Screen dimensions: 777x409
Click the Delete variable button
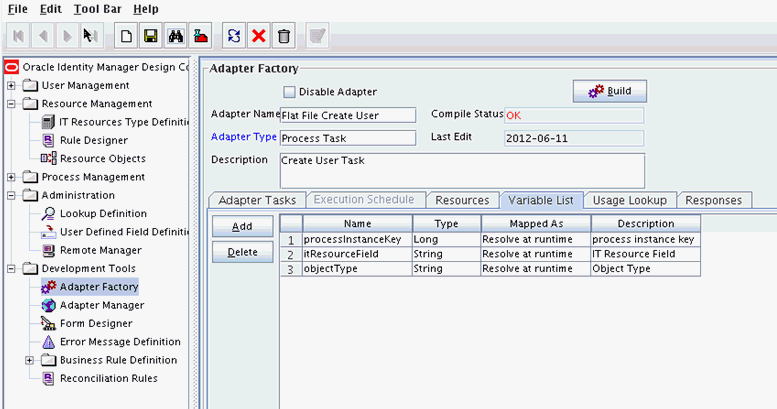coord(242,252)
